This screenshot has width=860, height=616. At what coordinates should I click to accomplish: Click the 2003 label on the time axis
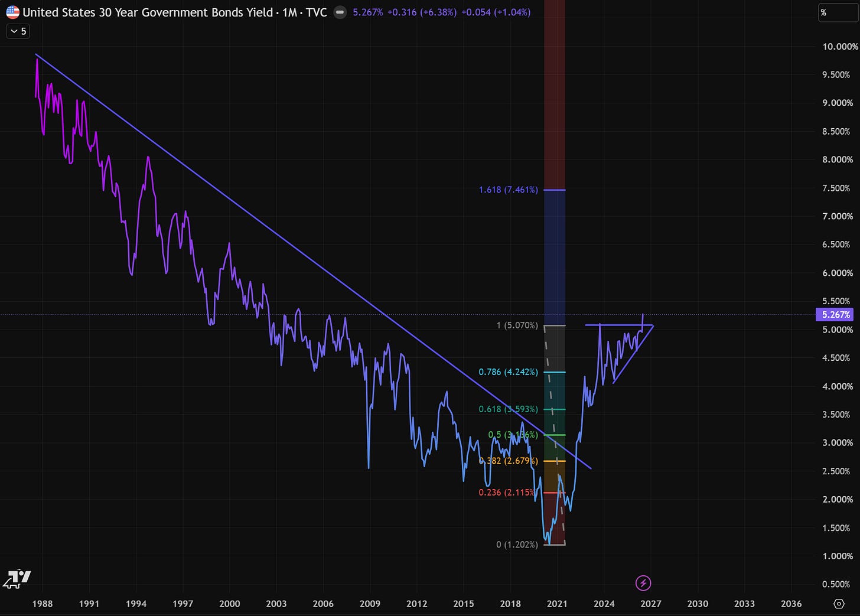coord(276,604)
